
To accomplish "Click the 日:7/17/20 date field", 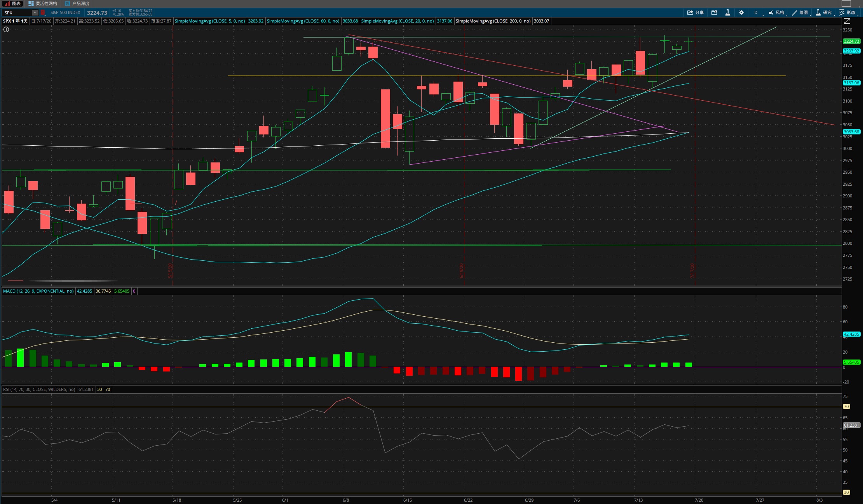I will [41, 21].
